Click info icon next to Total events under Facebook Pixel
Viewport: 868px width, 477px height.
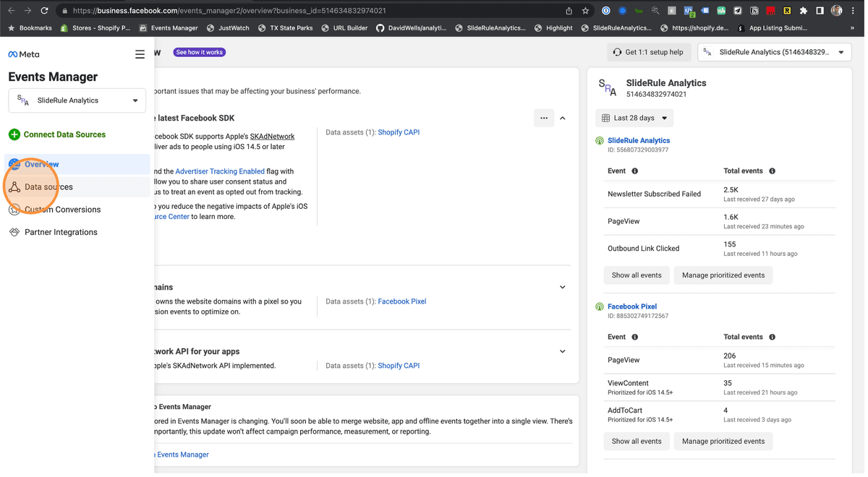tap(773, 337)
